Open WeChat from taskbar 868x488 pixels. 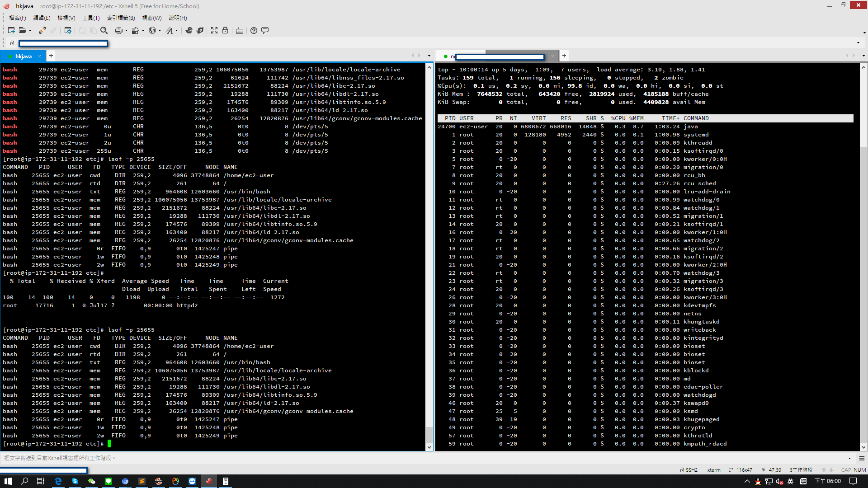pyautogui.click(x=91, y=481)
